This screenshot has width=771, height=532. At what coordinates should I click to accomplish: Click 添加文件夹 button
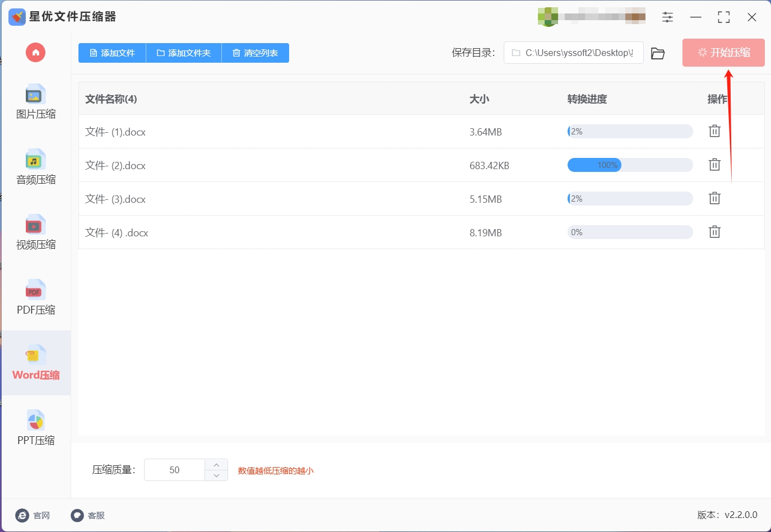point(184,53)
